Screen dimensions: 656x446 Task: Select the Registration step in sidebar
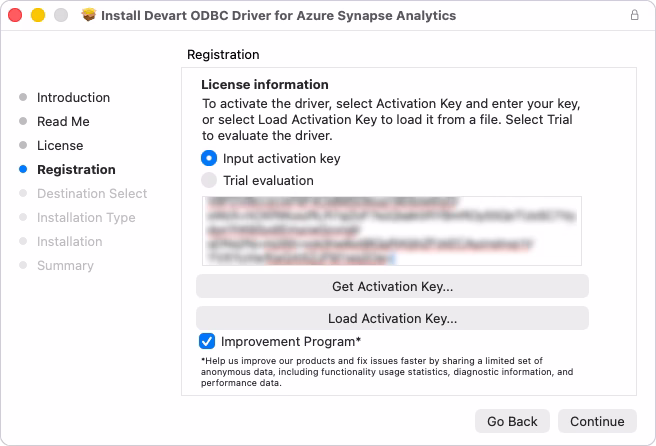coord(76,169)
